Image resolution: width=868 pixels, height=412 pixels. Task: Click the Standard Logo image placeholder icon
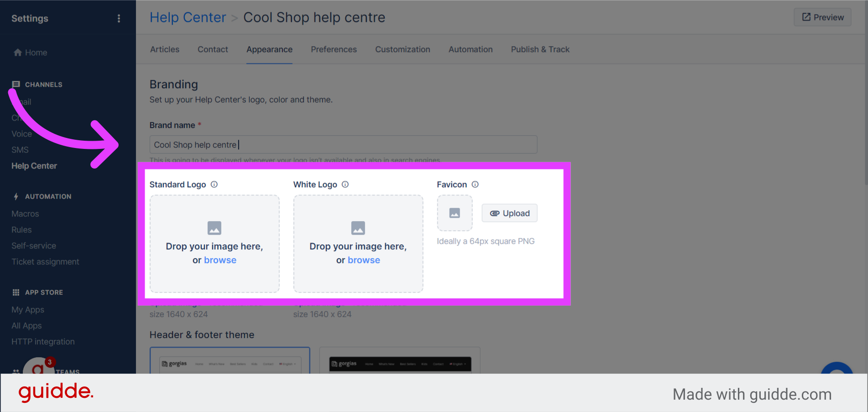(x=214, y=228)
